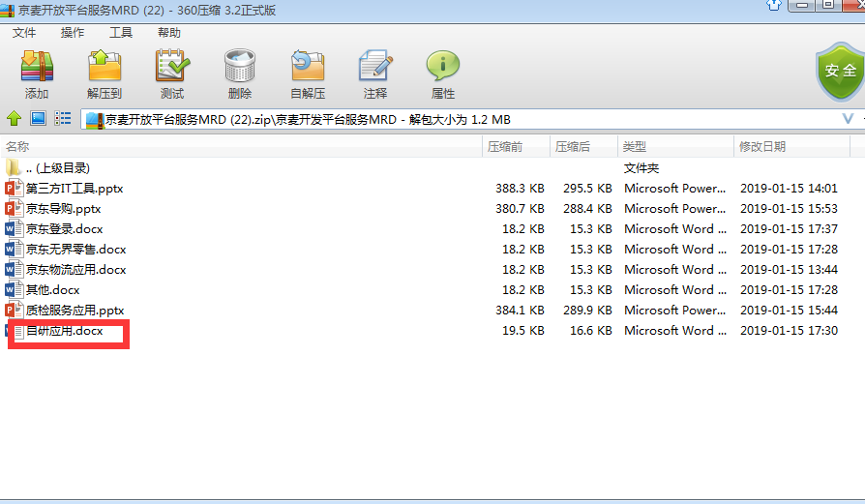The width and height of the screenshot is (865, 504).
Task: Click the date 2019-01-15 17:37
Action: 789,229
